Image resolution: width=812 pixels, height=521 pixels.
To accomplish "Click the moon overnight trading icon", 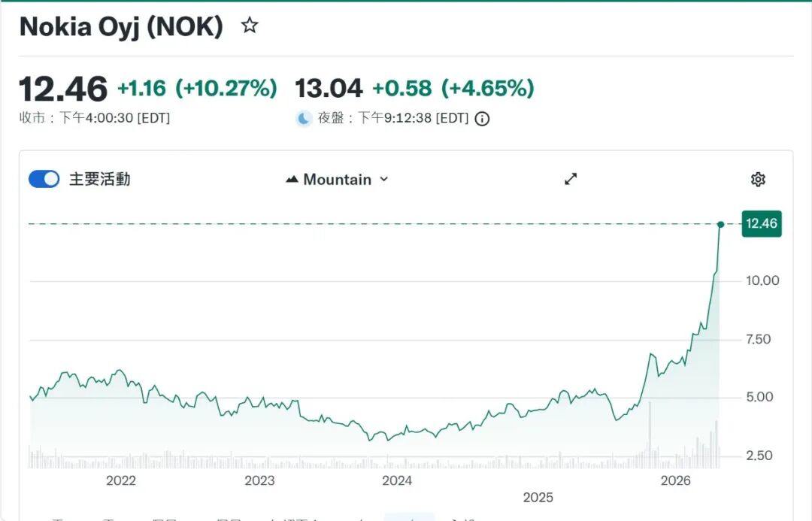I will click(304, 119).
